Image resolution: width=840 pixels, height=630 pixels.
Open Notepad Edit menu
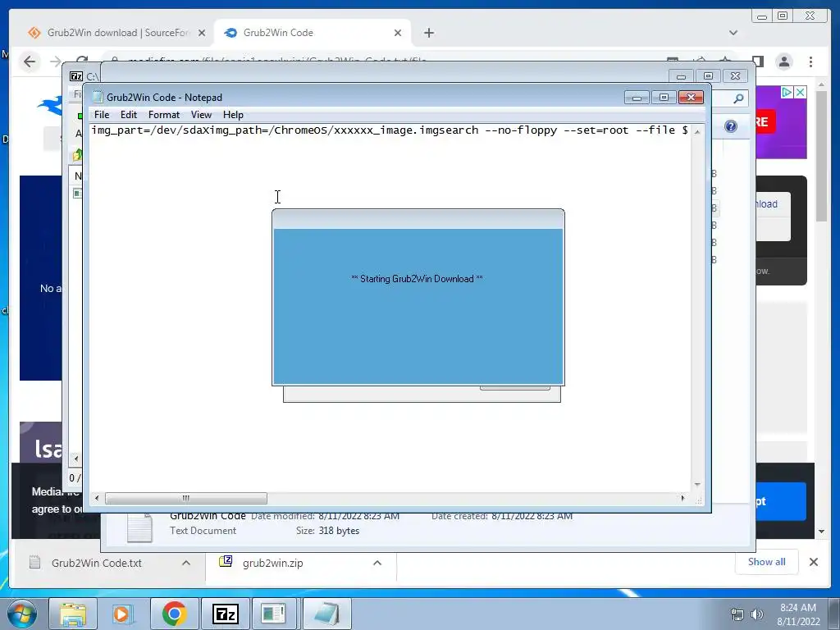coord(129,115)
